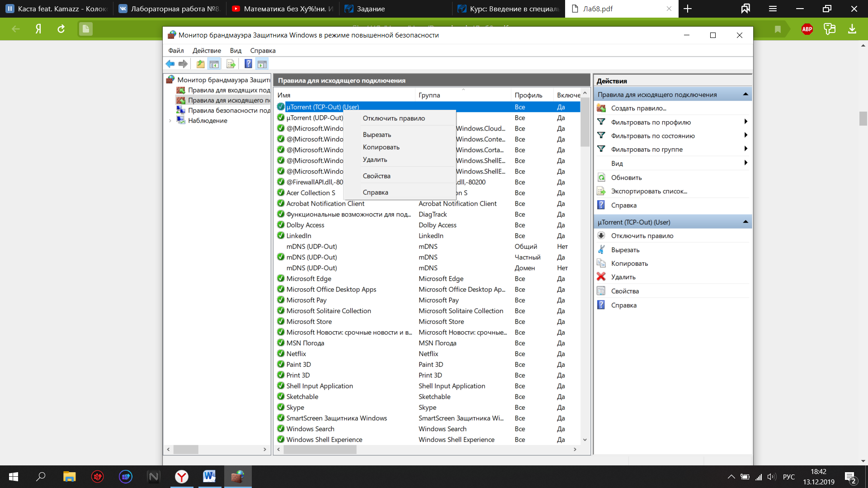Choose Справка in context menu
This screenshot has width=868, height=488.
[399, 192]
